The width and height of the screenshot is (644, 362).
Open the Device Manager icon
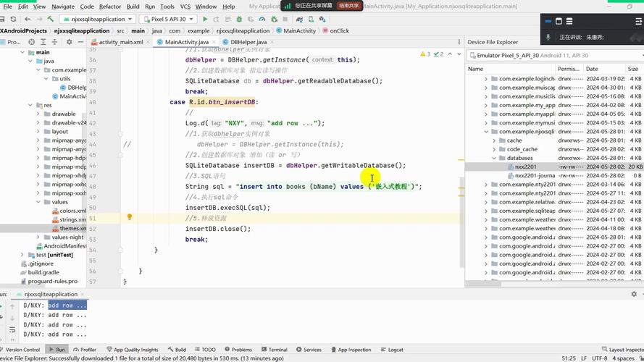(311, 20)
